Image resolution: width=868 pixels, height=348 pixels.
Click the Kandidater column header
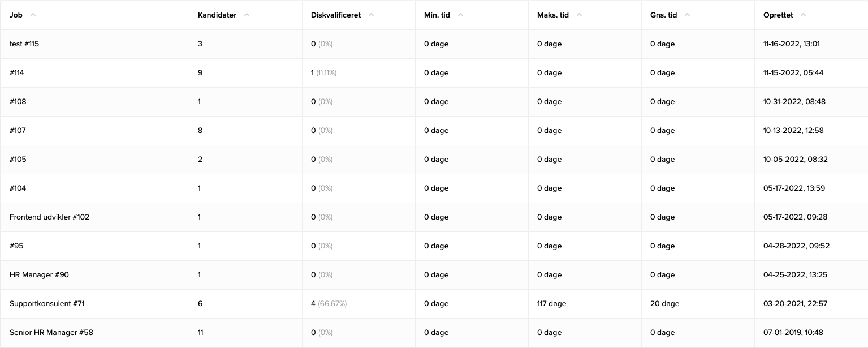coord(217,15)
